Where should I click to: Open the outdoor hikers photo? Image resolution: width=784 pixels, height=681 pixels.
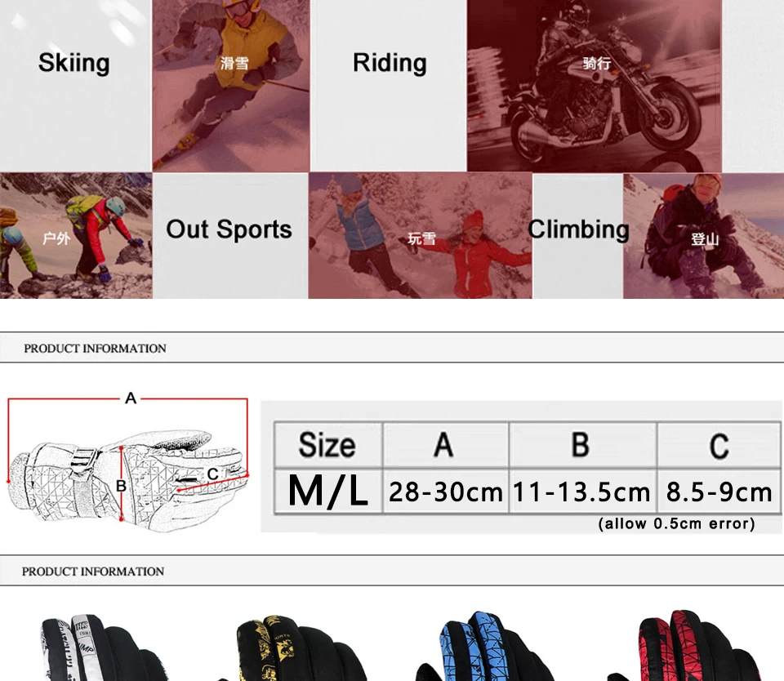point(76,235)
